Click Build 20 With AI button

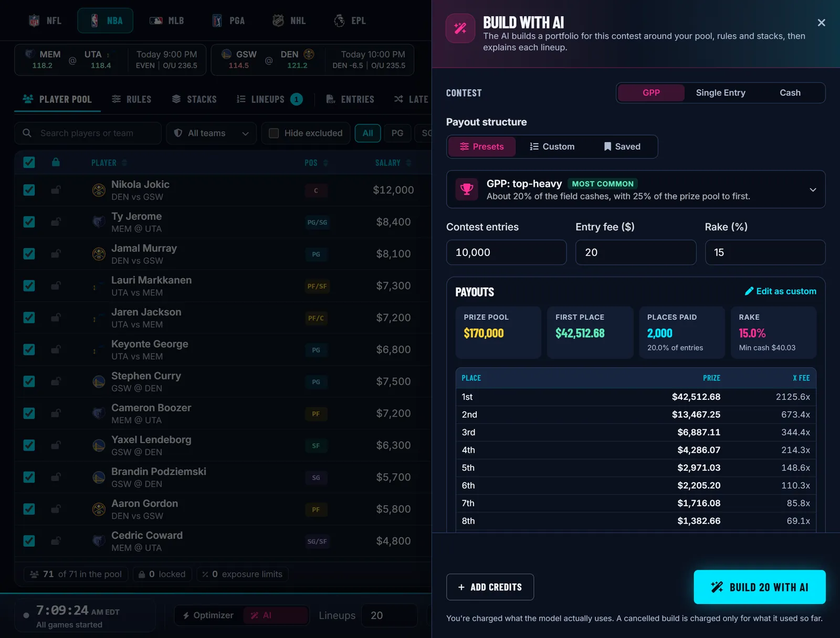click(759, 587)
